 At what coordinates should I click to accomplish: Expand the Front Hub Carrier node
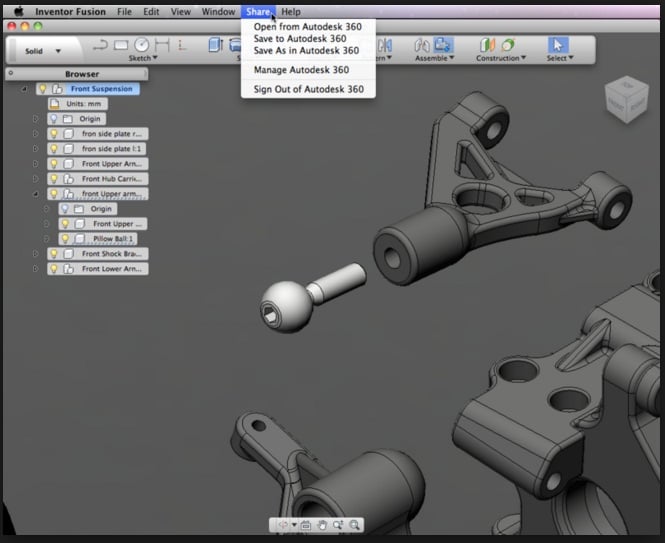[x=36, y=179]
